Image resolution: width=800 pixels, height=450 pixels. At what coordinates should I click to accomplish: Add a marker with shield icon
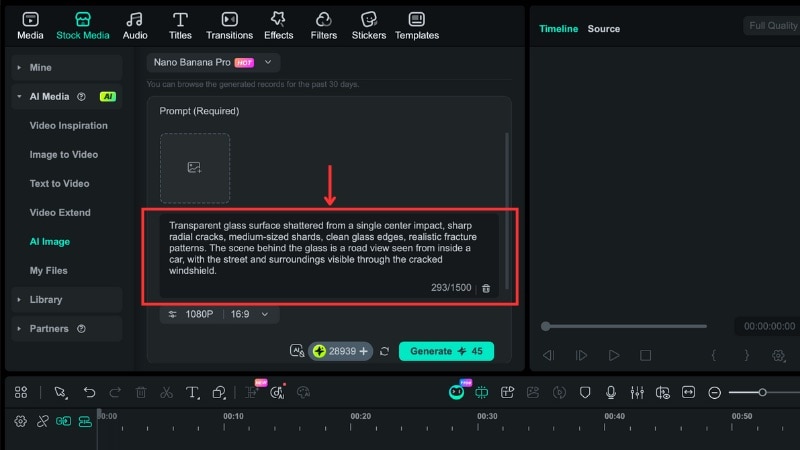[x=585, y=392]
